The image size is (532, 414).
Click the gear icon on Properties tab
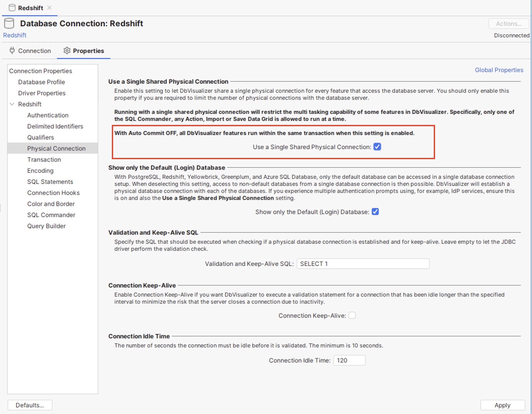coord(67,51)
